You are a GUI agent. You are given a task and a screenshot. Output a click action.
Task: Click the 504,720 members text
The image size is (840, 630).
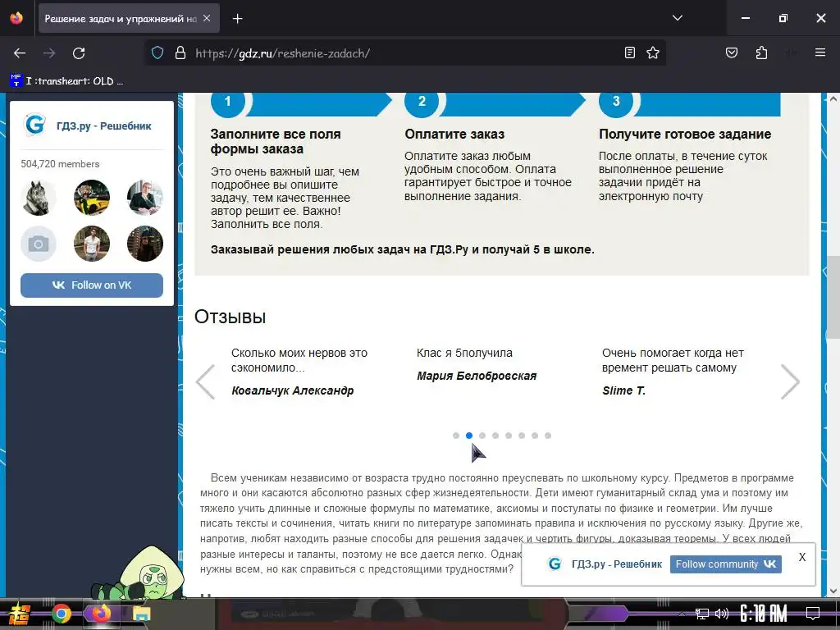point(60,164)
